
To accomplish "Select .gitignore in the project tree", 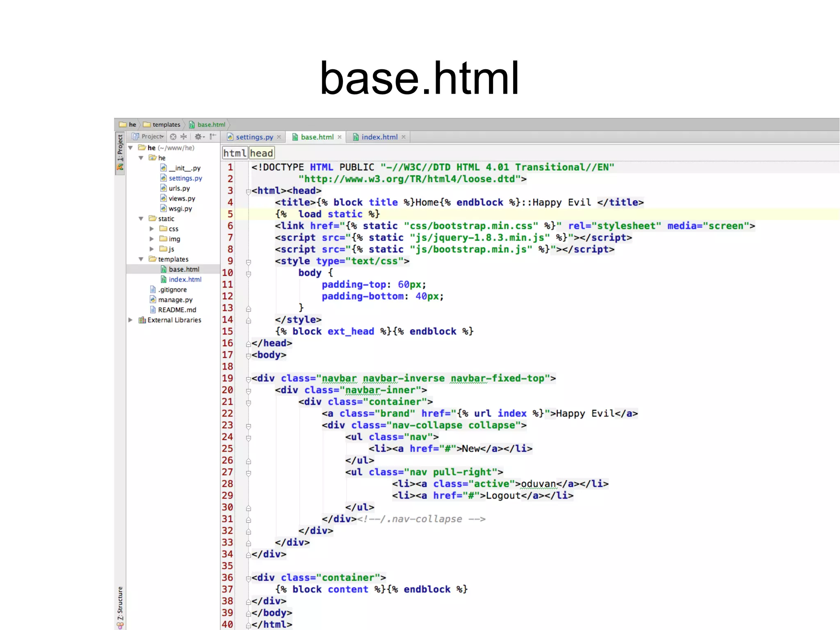I will click(x=172, y=290).
